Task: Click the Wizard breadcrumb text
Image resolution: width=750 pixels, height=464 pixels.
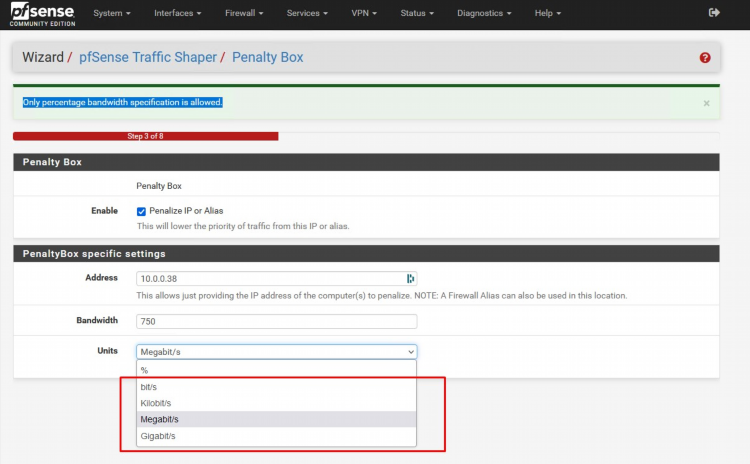Action: (x=43, y=57)
